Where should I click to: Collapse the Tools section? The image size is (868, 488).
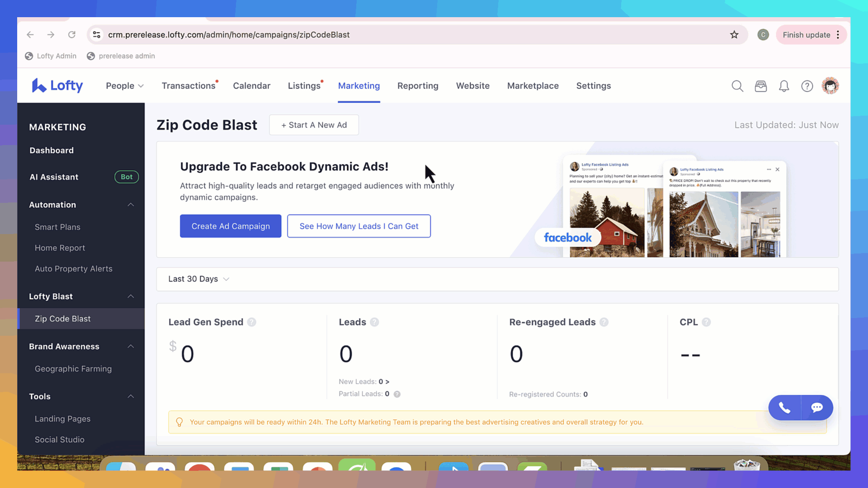131,396
